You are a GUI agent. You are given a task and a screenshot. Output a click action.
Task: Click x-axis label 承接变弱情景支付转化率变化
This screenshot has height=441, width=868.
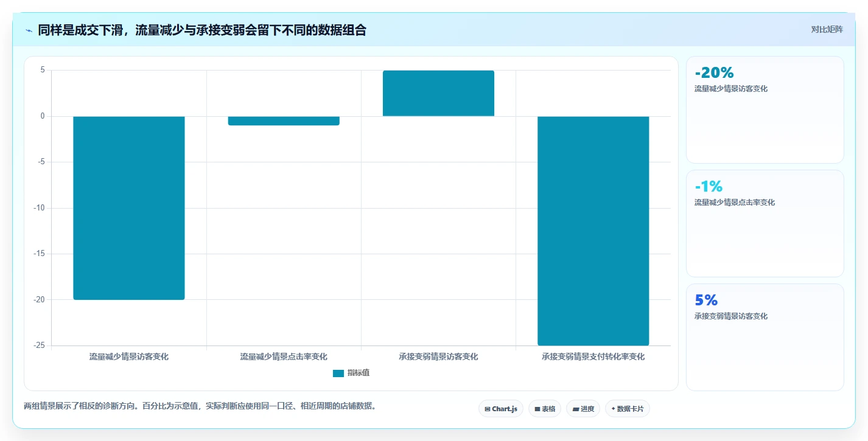593,357
